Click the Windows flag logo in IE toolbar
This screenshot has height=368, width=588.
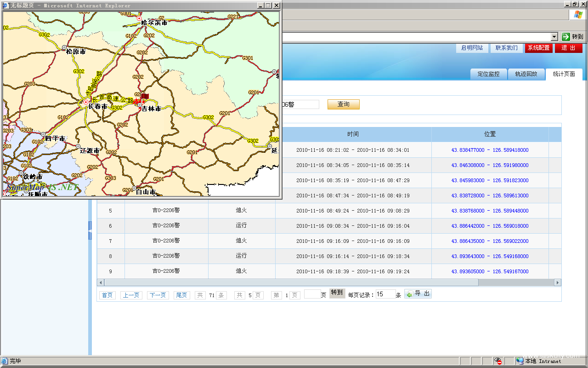pyautogui.click(x=578, y=15)
